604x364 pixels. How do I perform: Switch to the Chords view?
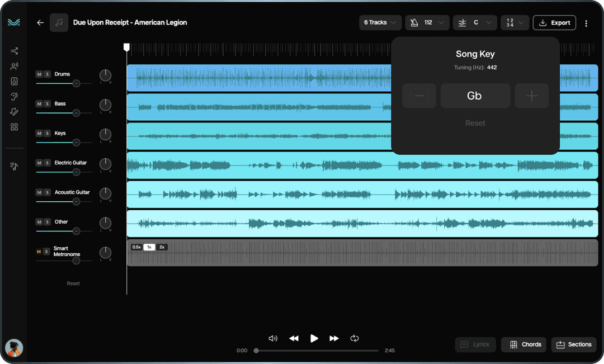(x=523, y=344)
